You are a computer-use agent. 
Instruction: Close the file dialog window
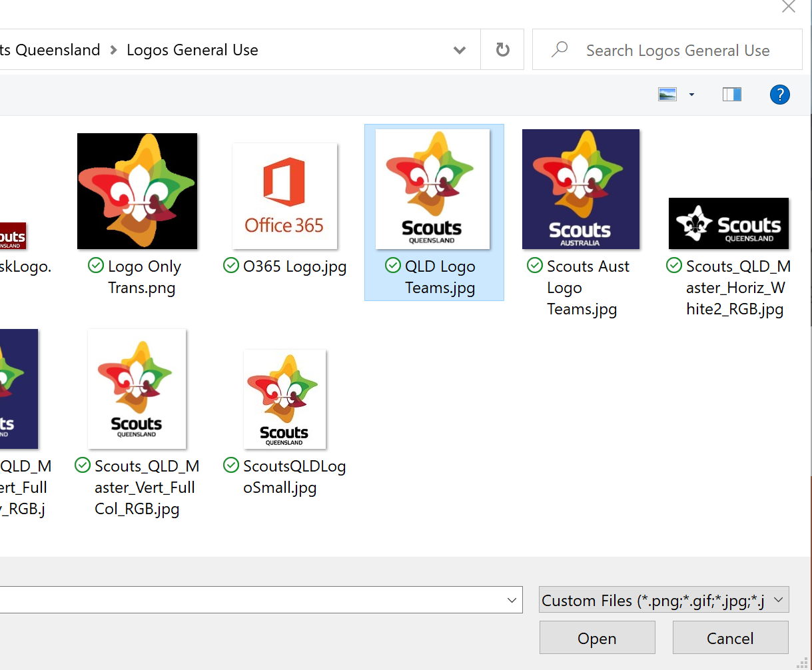click(x=789, y=7)
